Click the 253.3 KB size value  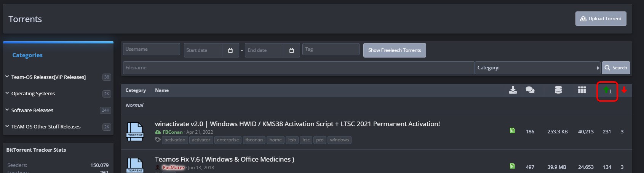[x=558, y=131]
